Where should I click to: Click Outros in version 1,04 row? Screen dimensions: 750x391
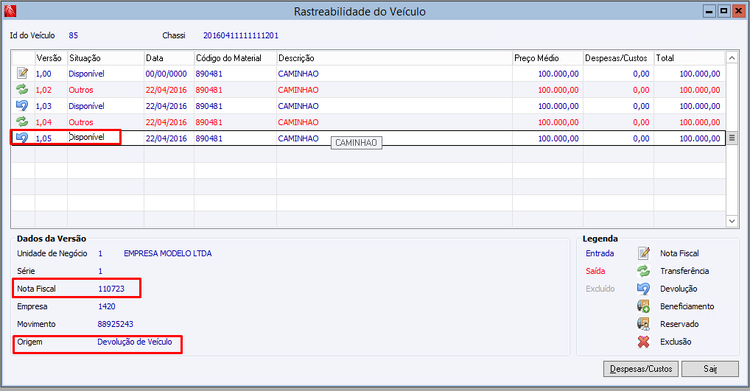tap(81, 122)
